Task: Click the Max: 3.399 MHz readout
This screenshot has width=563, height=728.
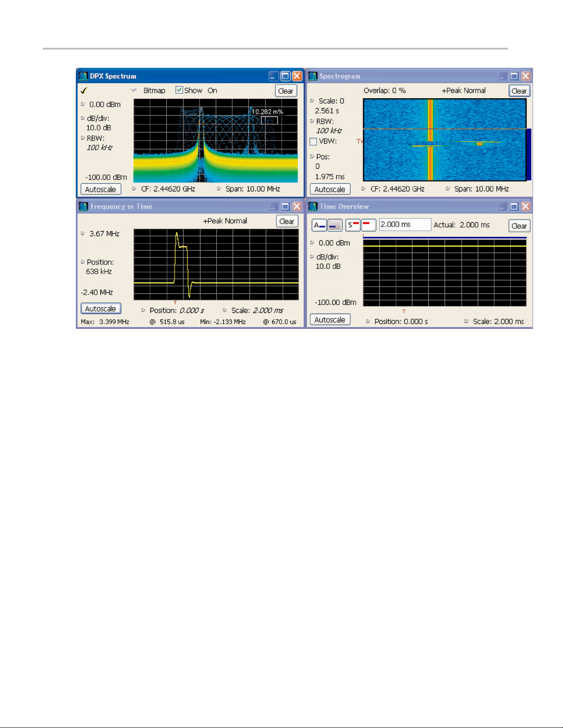Action: coord(105,322)
